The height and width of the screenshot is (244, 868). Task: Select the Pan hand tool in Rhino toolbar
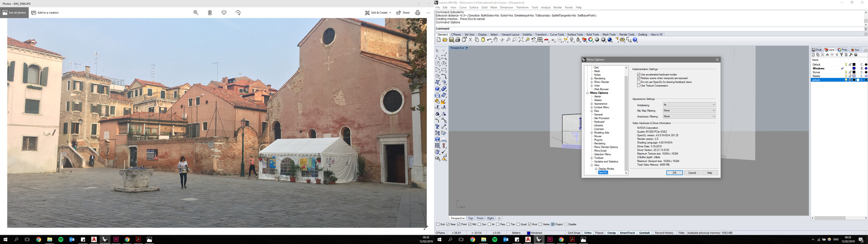(495, 40)
